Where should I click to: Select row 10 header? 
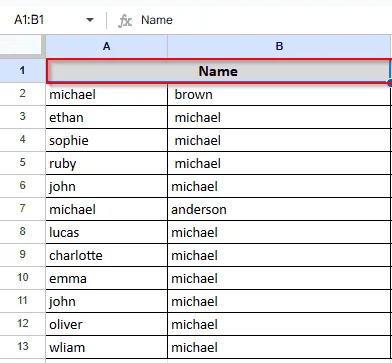coord(22,278)
